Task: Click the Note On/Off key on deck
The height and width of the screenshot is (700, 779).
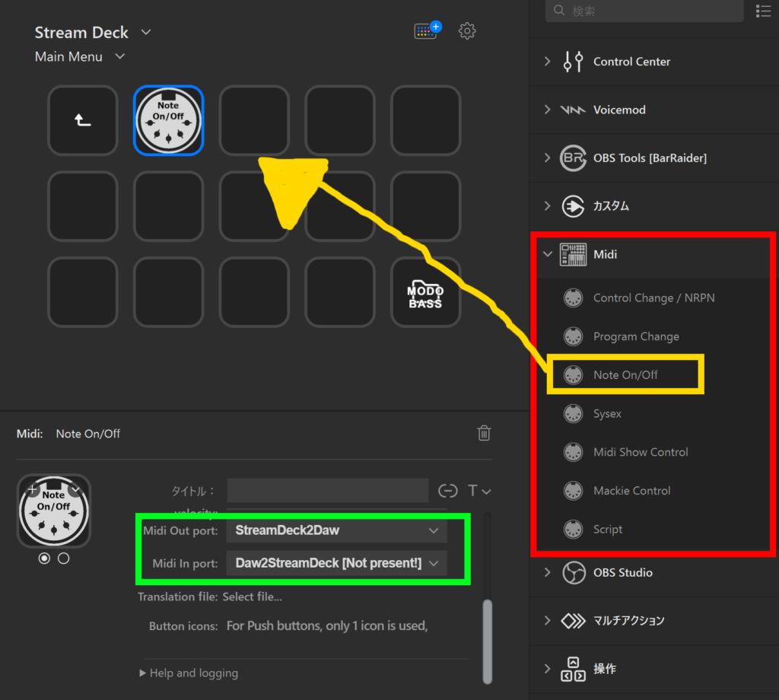Action: click(168, 120)
